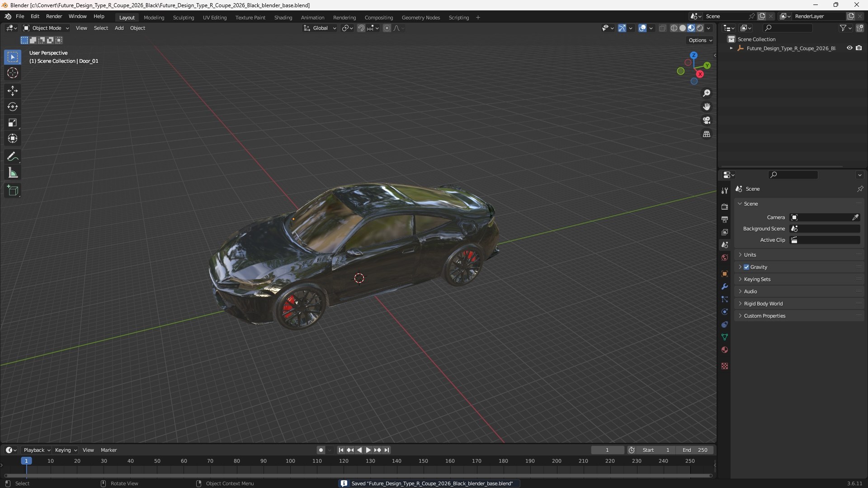The height and width of the screenshot is (488, 868).
Task: Open the File menu
Action: pyautogui.click(x=20, y=16)
